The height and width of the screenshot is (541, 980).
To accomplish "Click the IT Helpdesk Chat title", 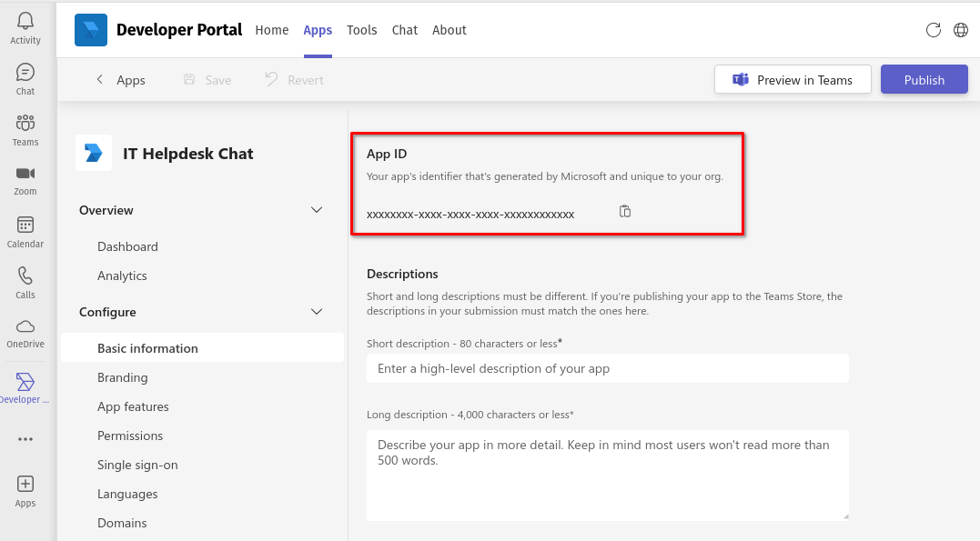I will point(188,154).
